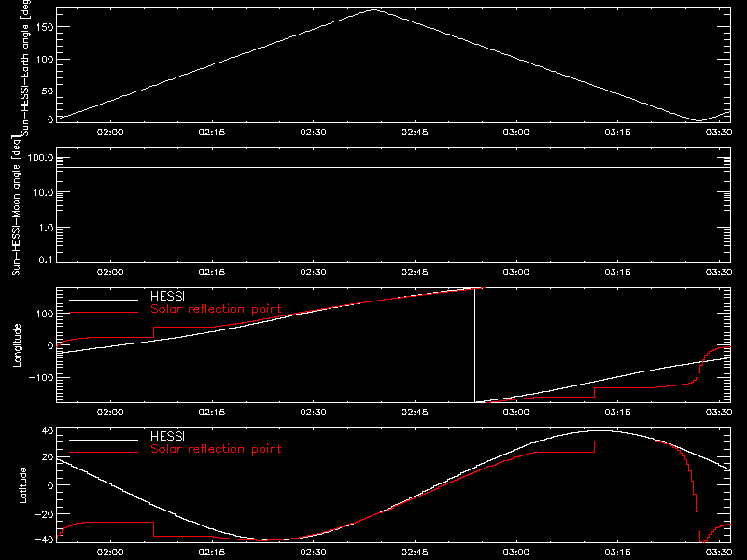Click the peak of the Sun-HESSI-Earth angle curve
Image resolution: width=747 pixels, height=560 pixels.
click(374, 9)
